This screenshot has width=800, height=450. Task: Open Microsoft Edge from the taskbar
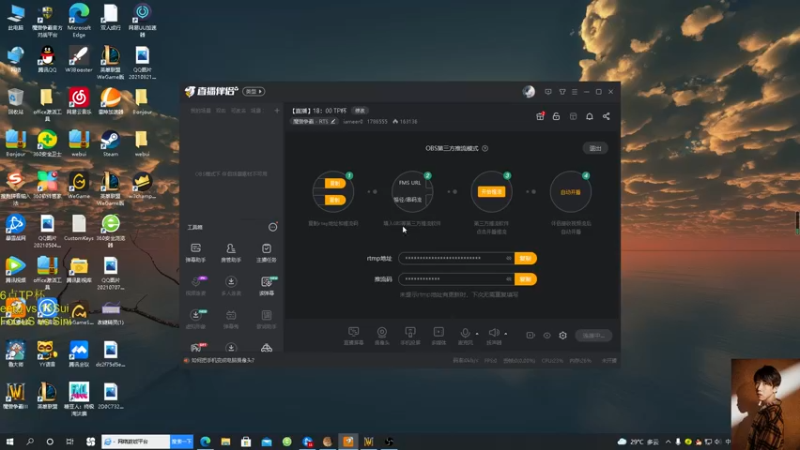point(205,441)
